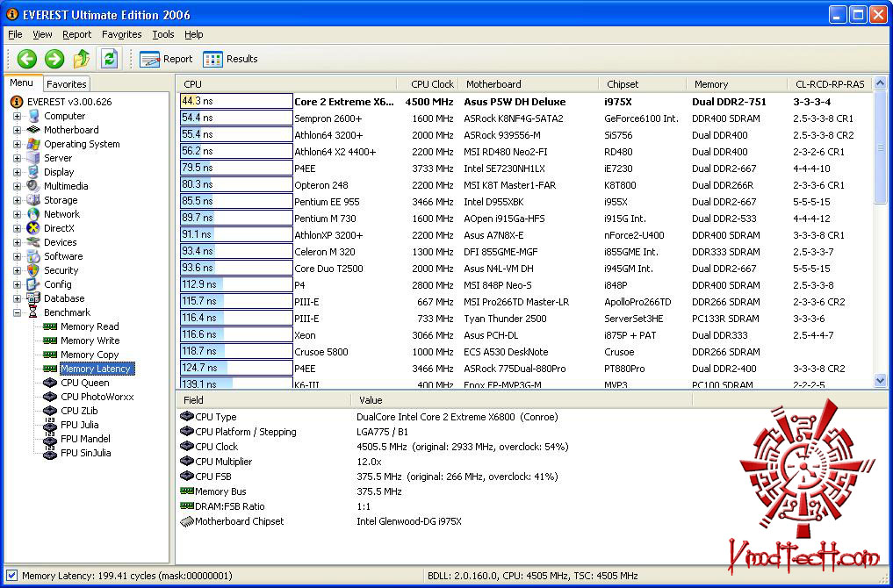Click the Field column header

pyautogui.click(x=263, y=400)
